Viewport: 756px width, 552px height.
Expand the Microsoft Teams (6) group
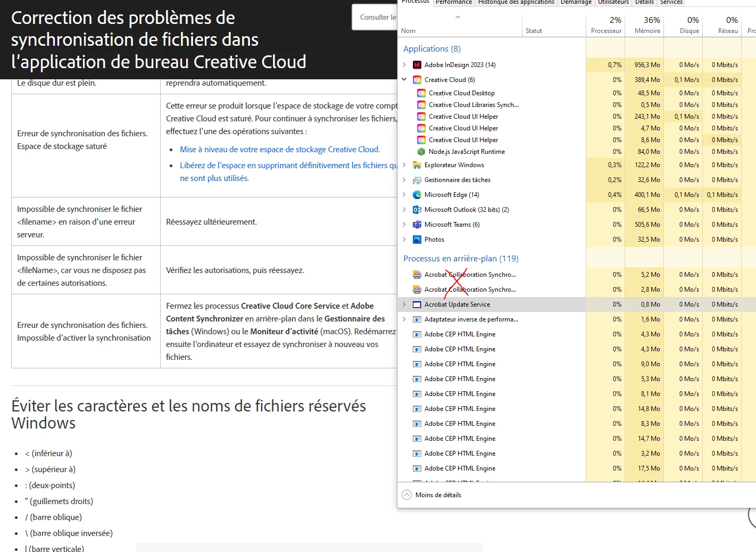tap(404, 225)
